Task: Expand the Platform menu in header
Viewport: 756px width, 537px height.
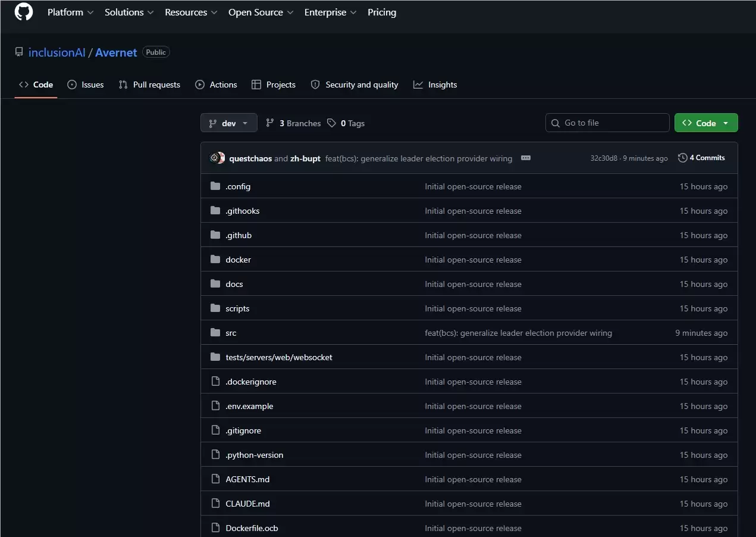Action: [71, 13]
